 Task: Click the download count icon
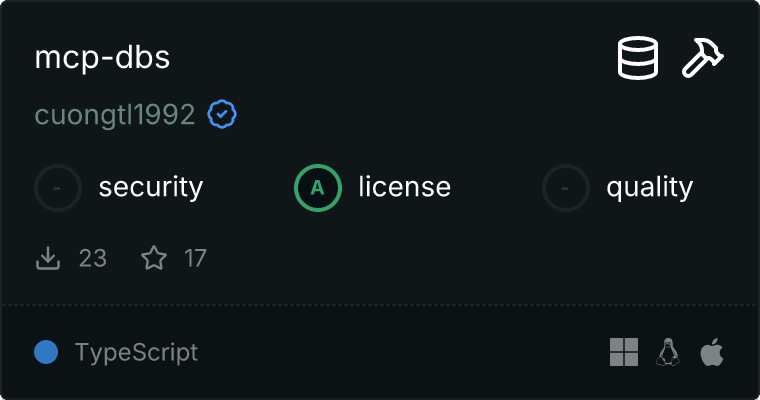pyautogui.click(x=48, y=258)
